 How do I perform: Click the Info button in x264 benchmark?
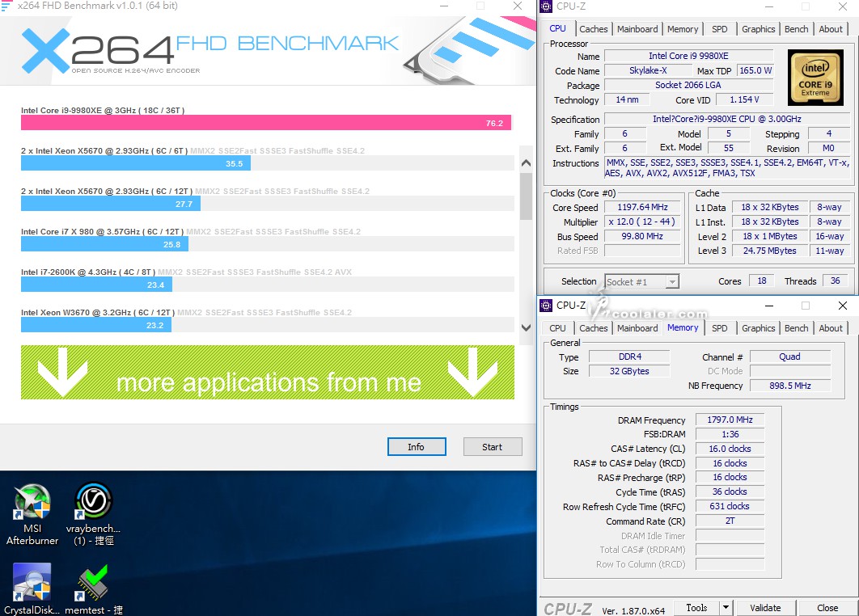(x=417, y=447)
